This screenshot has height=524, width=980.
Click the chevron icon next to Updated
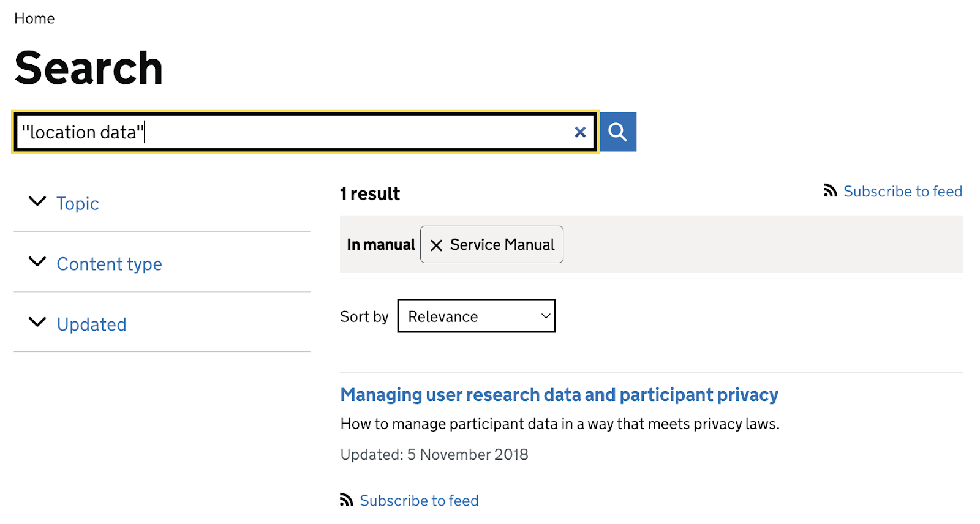pyautogui.click(x=37, y=322)
